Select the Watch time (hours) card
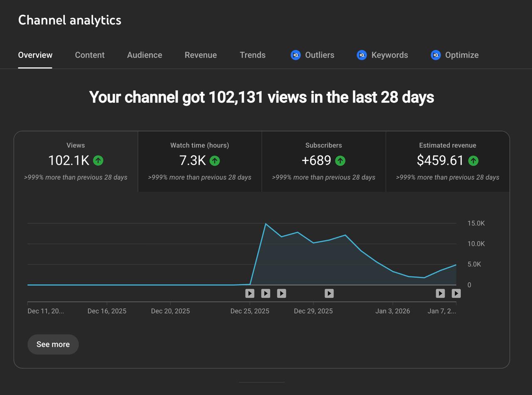The width and height of the screenshot is (532, 395). 199,162
